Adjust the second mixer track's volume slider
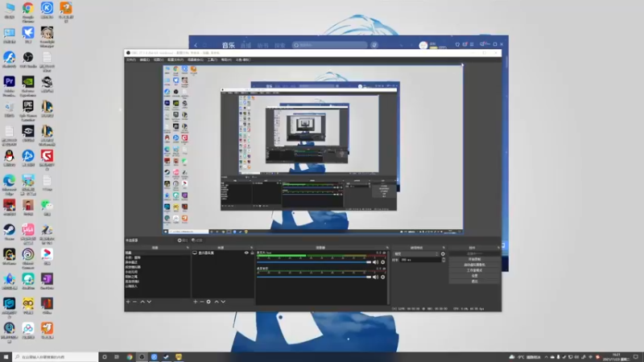The height and width of the screenshot is (362, 644). click(x=314, y=277)
